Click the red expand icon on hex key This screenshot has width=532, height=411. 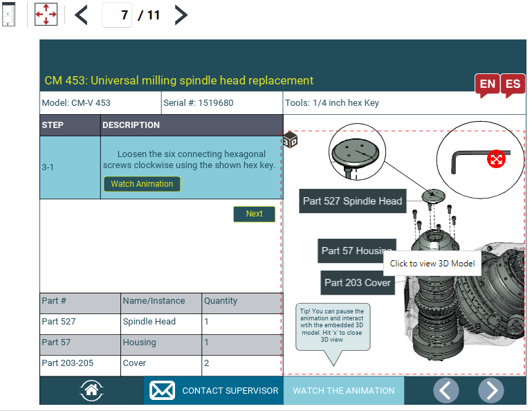[x=496, y=158]
